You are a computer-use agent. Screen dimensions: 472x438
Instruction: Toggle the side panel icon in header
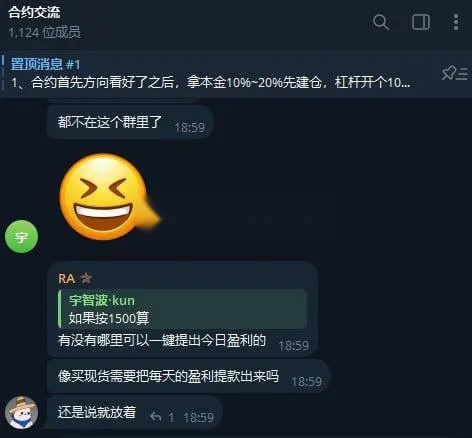coord(421,22)
